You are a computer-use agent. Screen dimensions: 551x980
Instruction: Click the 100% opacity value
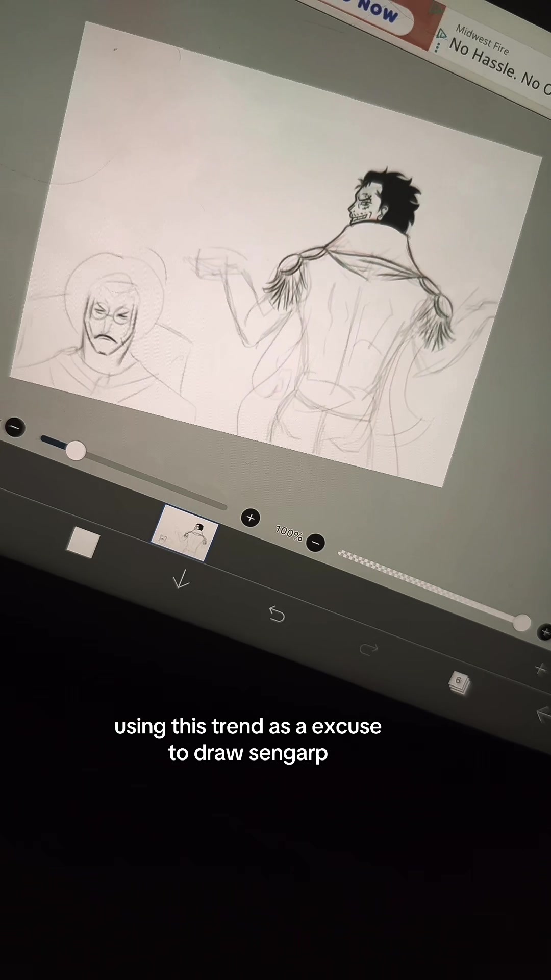(x=289, y=533)
